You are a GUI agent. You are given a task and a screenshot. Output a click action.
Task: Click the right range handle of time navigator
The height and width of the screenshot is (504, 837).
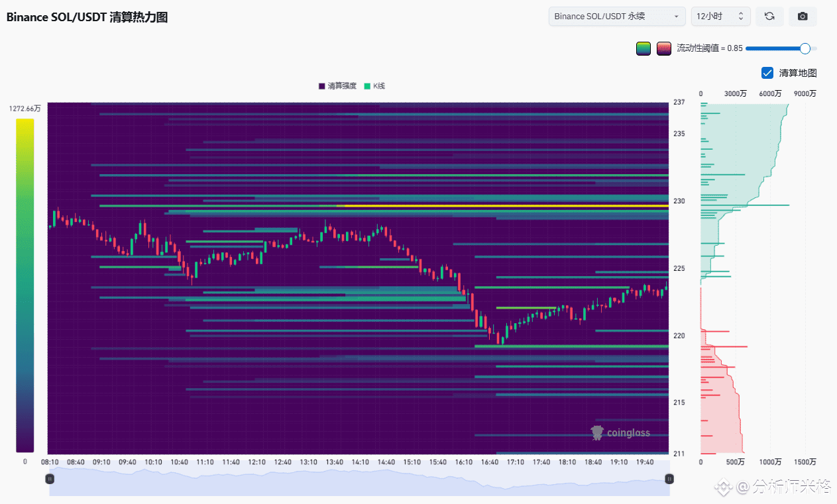[669, 478]
